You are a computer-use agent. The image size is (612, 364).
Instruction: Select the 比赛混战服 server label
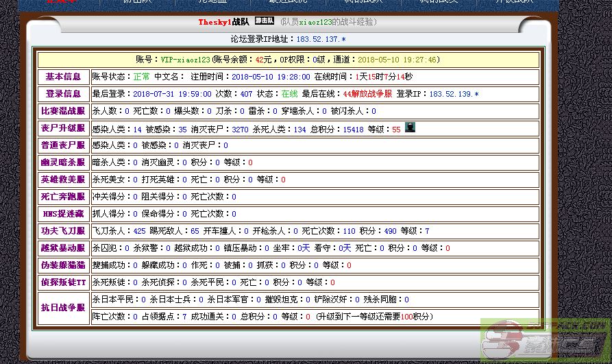click(x=63, y=111)
